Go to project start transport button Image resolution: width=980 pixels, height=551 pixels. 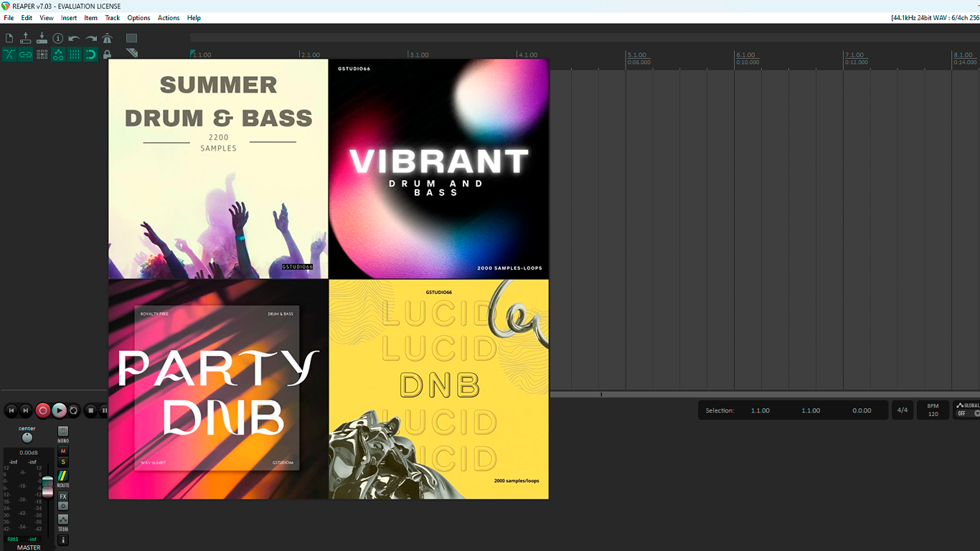click(x=11, y=410)
